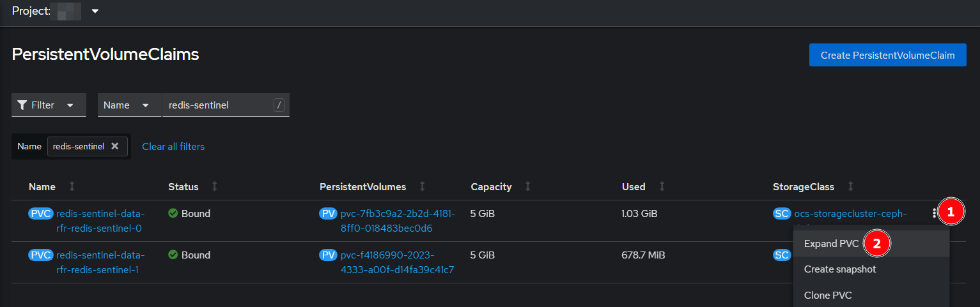Sort by Capacity column sort icon
Screen dimensions: 980x307
pos(527,186)
